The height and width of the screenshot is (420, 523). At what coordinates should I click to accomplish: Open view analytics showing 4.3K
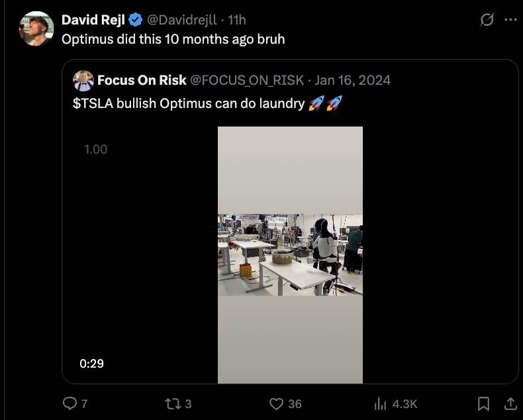pos(381,403)
